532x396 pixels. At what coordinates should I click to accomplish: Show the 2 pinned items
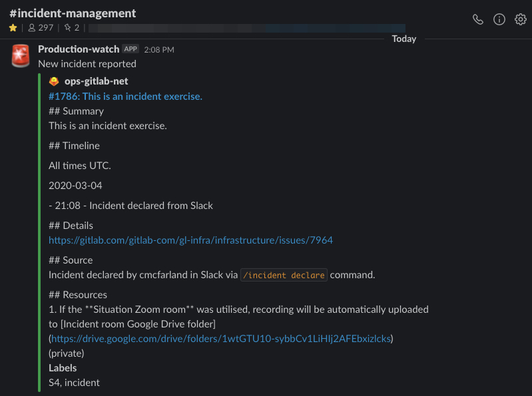point(72,28)
